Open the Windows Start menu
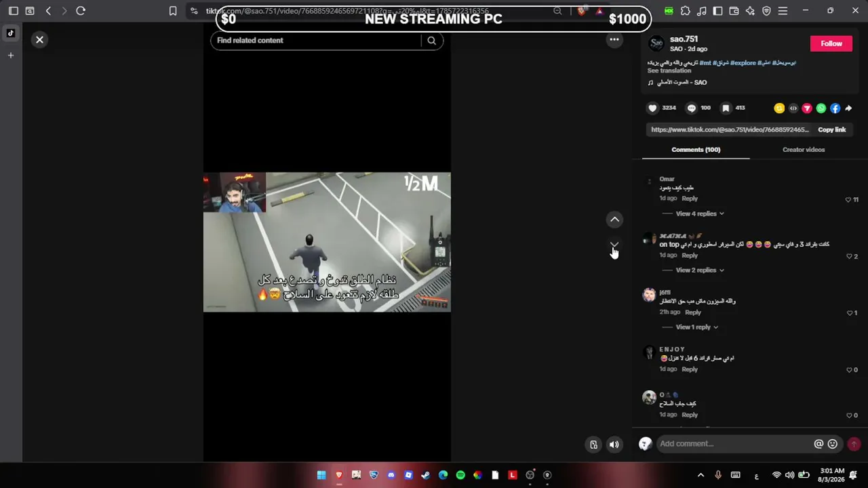 tap(321, 475)
